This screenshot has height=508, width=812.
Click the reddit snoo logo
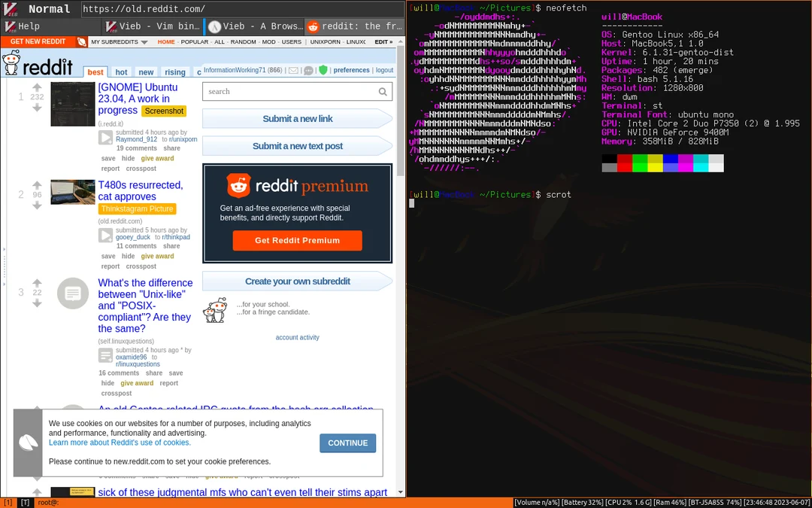click(13, 63)
